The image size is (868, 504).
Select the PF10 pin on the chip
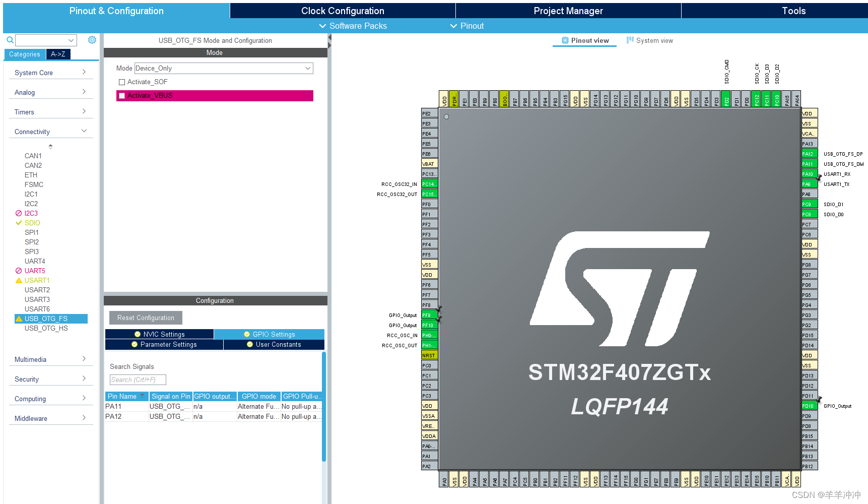pos(429,325)
